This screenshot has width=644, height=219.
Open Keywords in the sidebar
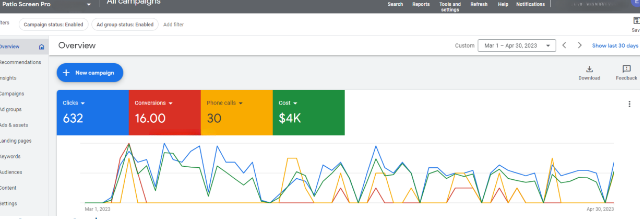[11, 156]
